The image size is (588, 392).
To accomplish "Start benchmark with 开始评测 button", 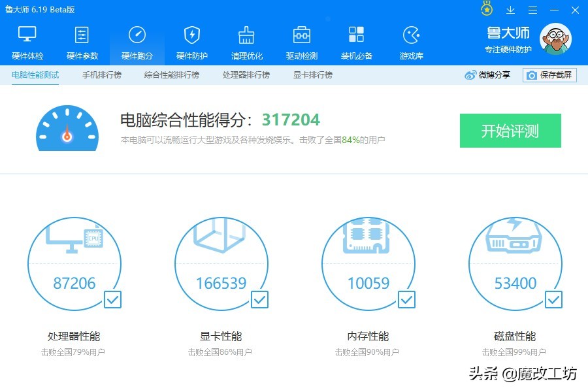I will click(510, 131).
